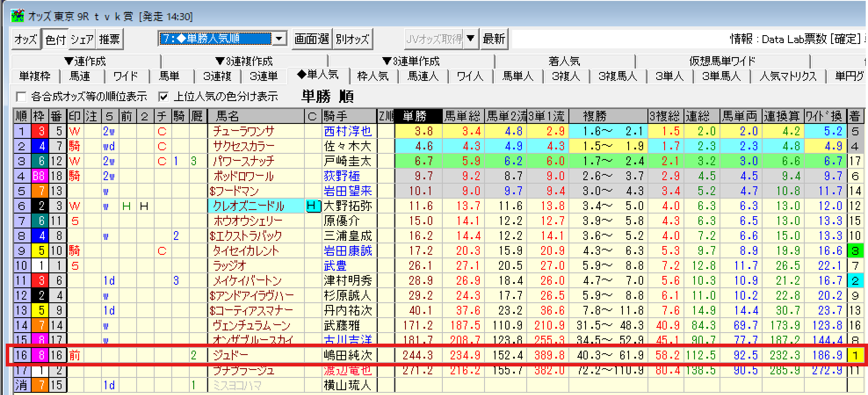The height and width of the screenshot is (395, 868).
Task: Click the red W mark in チューラワンサ row
Action: coord(75,131)
